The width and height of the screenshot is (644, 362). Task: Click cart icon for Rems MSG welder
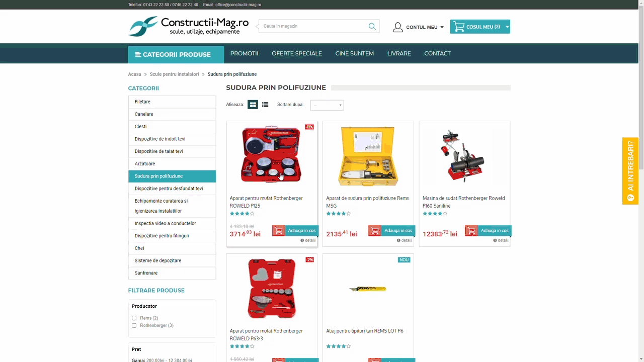coord(374,231)
